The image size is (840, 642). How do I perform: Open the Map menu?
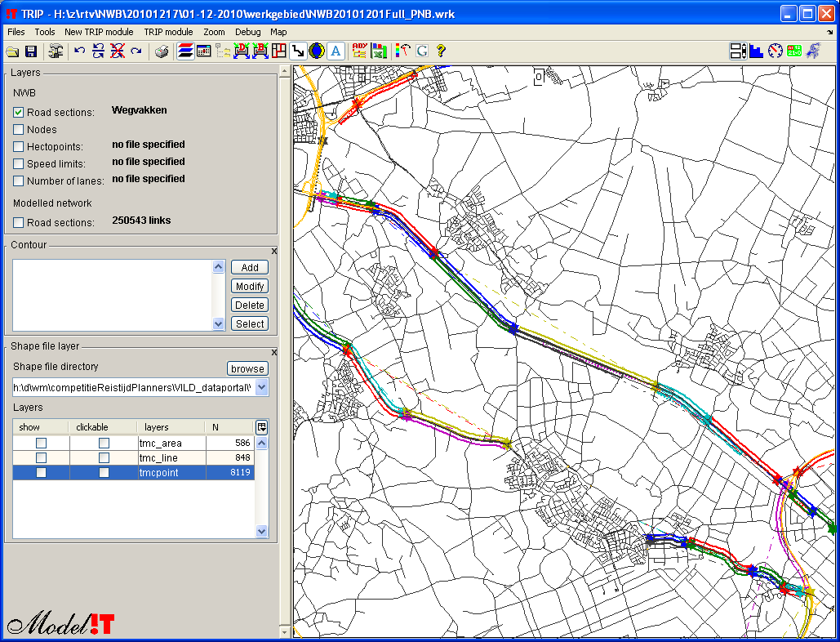pos(278,32)
